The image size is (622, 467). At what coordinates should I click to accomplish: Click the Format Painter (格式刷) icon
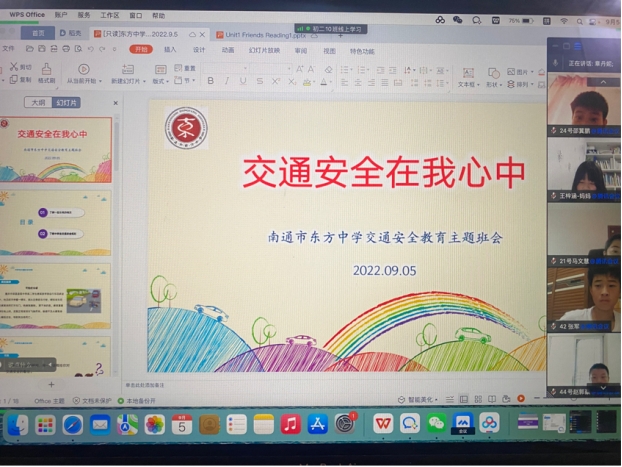(x=46, y=74)
